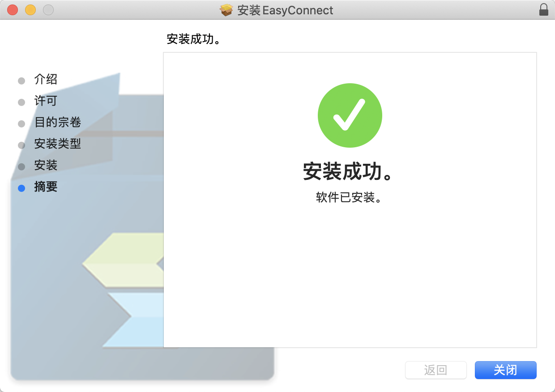555x392 pixels.
Task: Click the gray bullet beside 许可
Action: [x=21, y=102]
